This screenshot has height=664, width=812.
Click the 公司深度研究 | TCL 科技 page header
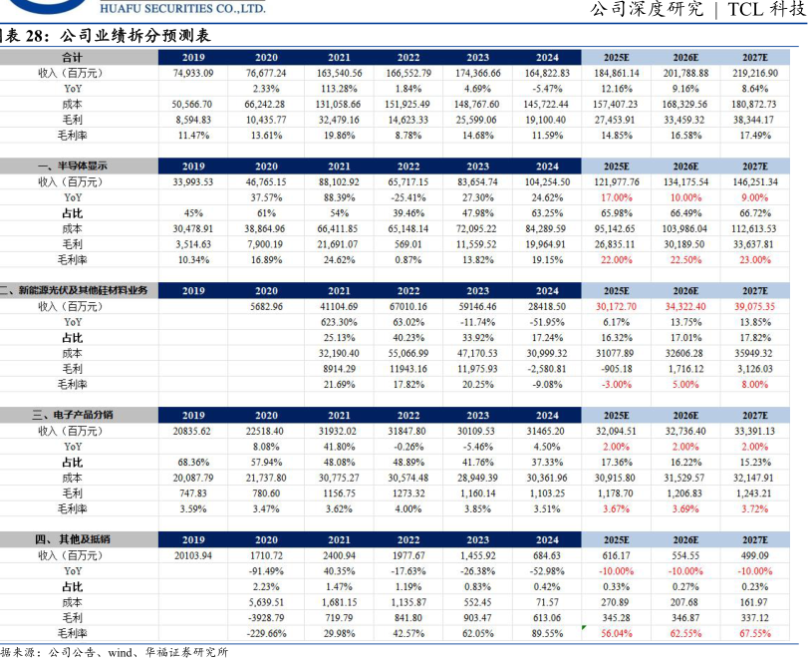coord(697,10)
